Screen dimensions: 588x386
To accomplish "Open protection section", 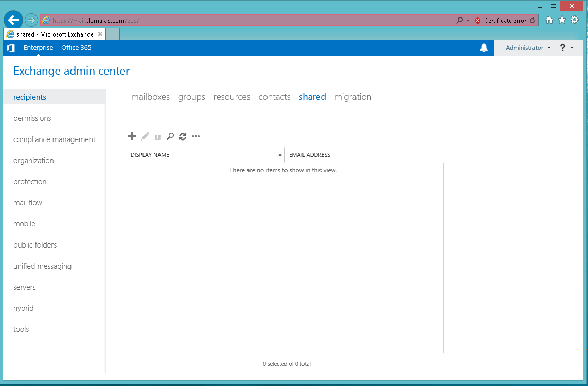I will click(30, 182).
